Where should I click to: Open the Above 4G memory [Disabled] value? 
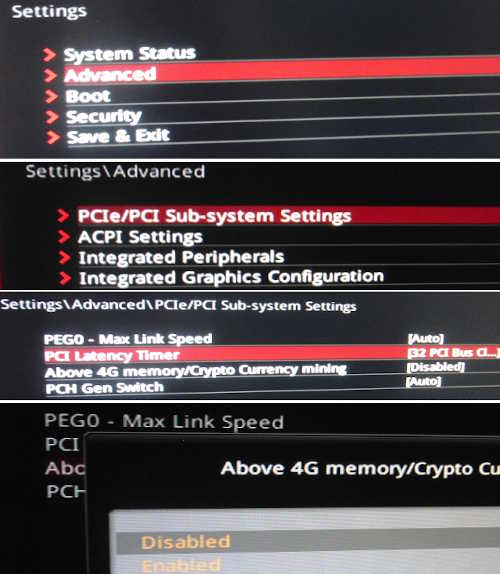(x=436, y=367)
